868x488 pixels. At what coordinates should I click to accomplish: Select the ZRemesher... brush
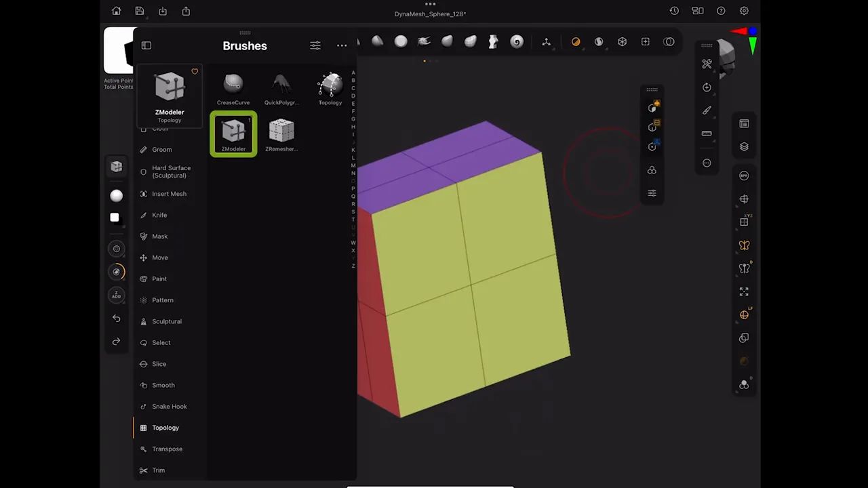coord(281,134)
